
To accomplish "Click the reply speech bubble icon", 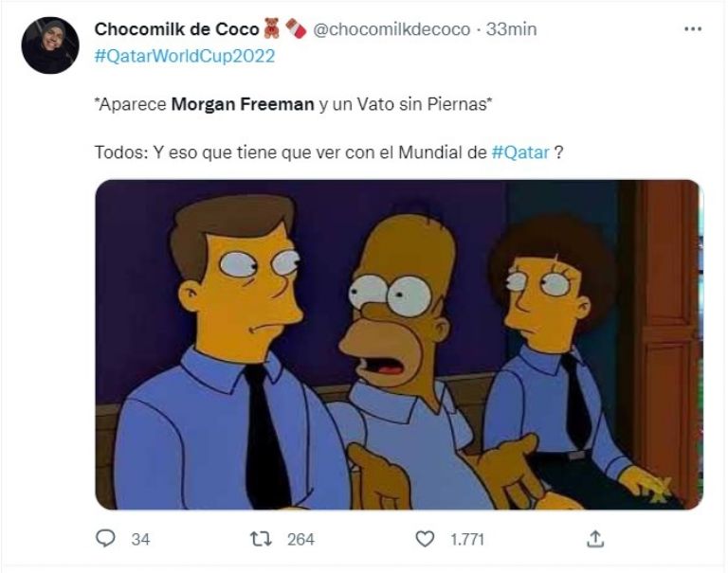I will click(x=105, y=539).
